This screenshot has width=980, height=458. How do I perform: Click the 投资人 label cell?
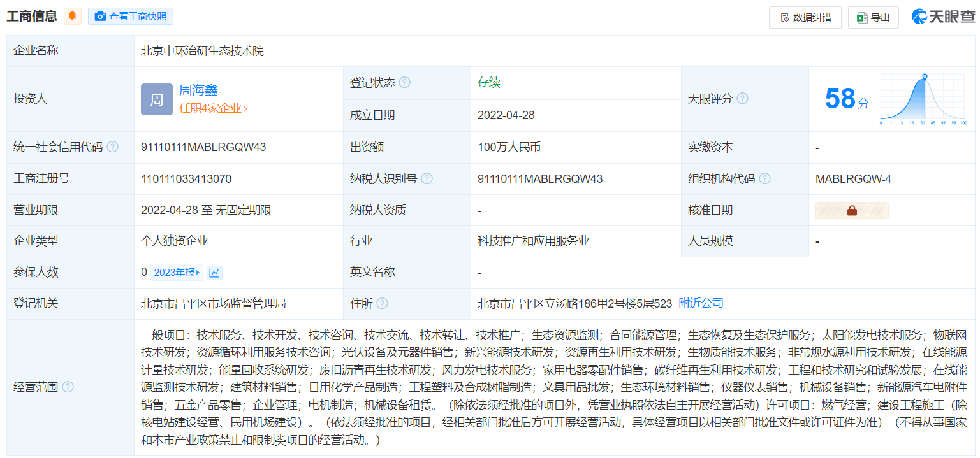[x=70, y=99]
